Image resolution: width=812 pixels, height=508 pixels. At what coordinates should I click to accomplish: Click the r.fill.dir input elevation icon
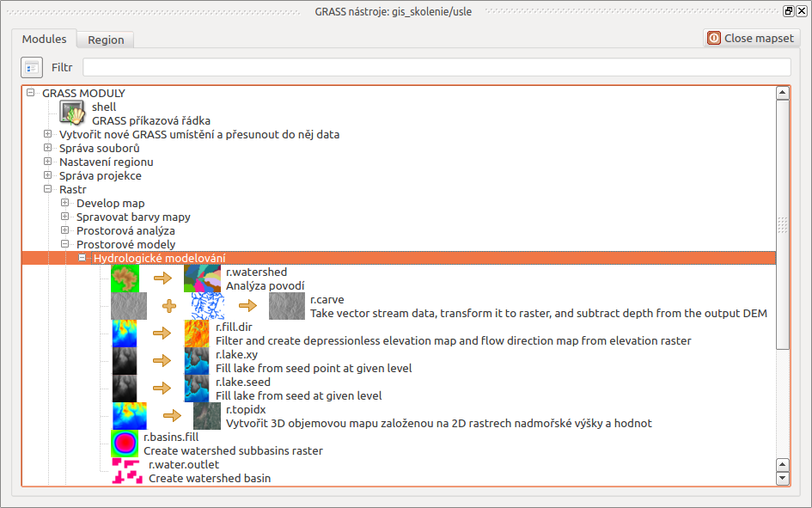pos(125,334)
